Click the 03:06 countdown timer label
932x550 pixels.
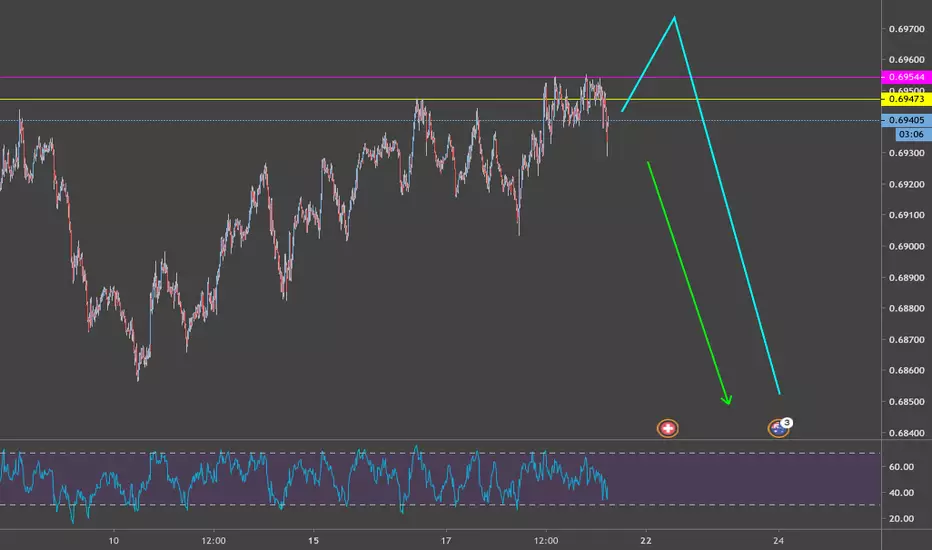(x=912, y=134)
